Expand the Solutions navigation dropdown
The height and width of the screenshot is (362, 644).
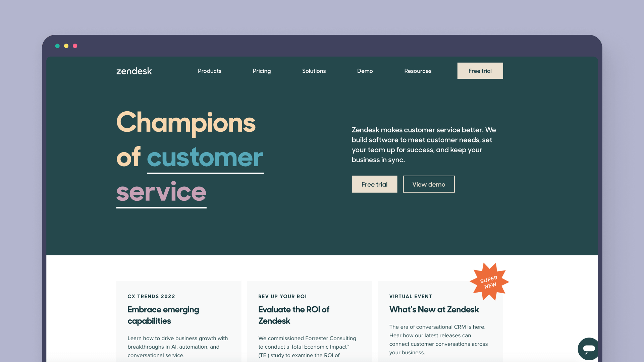tap(314, 71)
